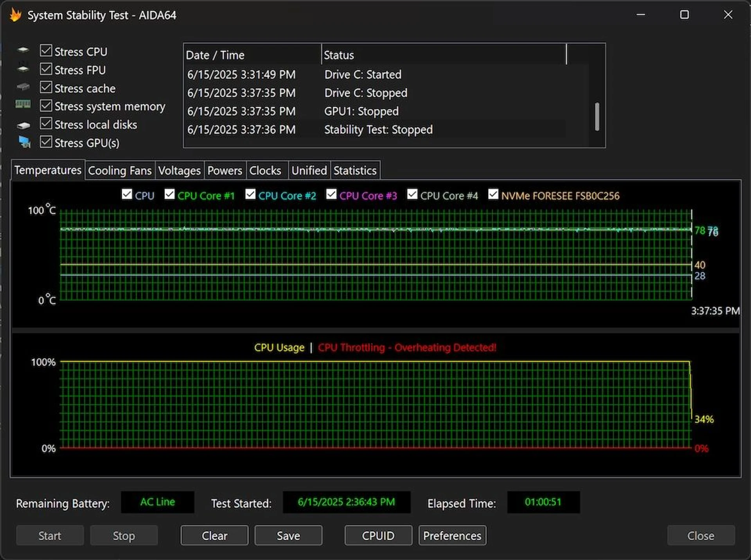Maximize the System Stability Test window
Image resolution: width=751 pixels, height=560 pixels.
685,15
